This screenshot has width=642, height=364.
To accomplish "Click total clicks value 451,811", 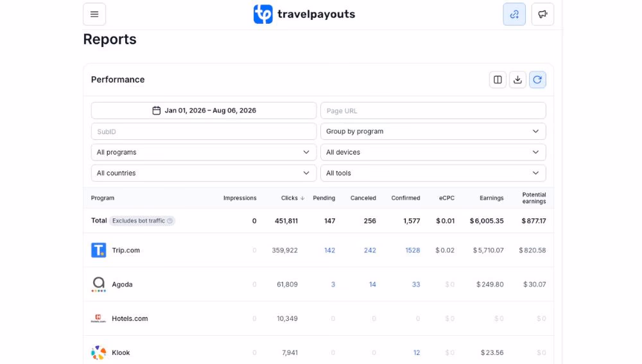I will [286, 221].
